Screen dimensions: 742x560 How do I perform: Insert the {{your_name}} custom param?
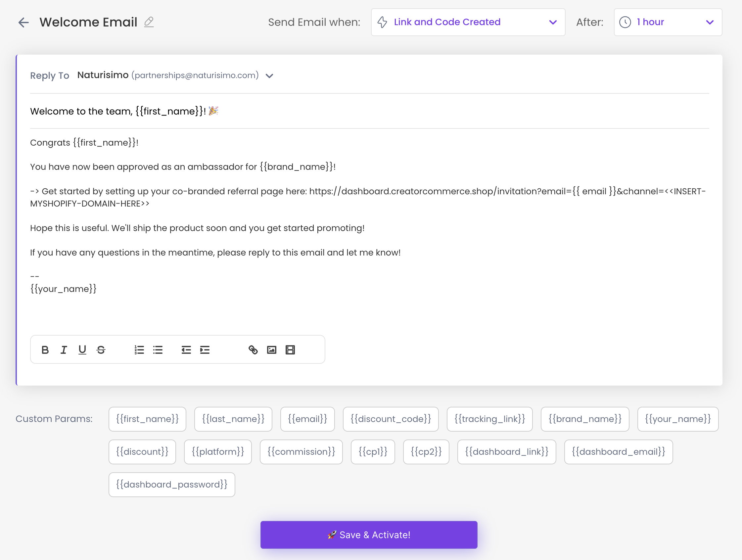[678, 419]
